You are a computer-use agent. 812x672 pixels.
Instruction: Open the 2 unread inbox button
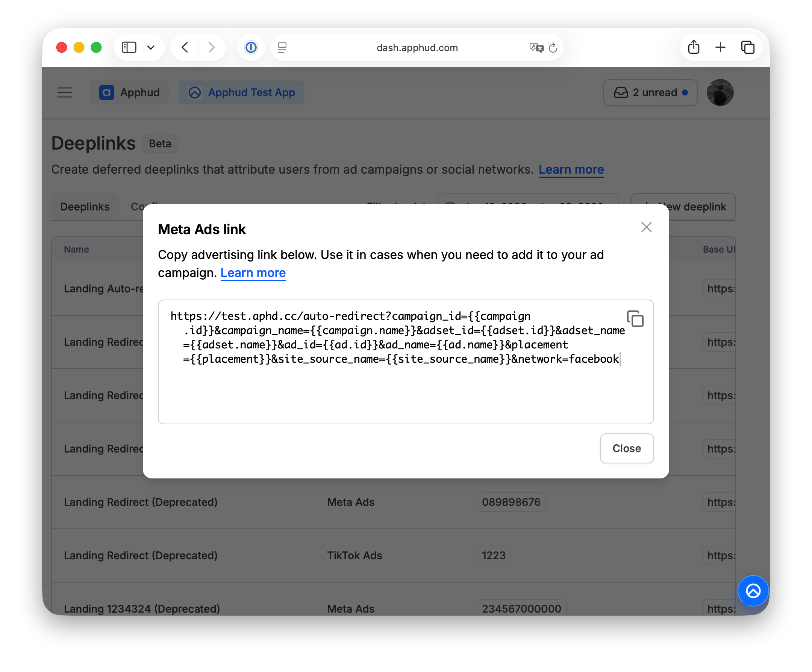pyautogui.click(x=650, y=92)
